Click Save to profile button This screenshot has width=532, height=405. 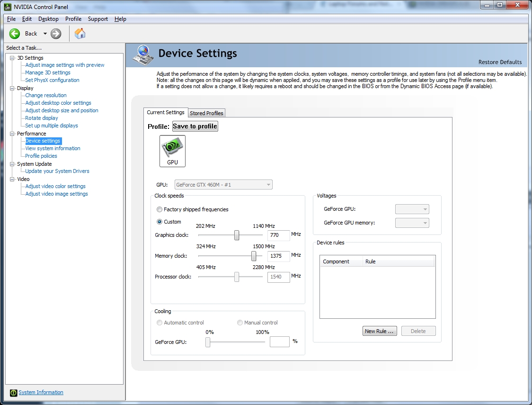click(x=195, y=126)
